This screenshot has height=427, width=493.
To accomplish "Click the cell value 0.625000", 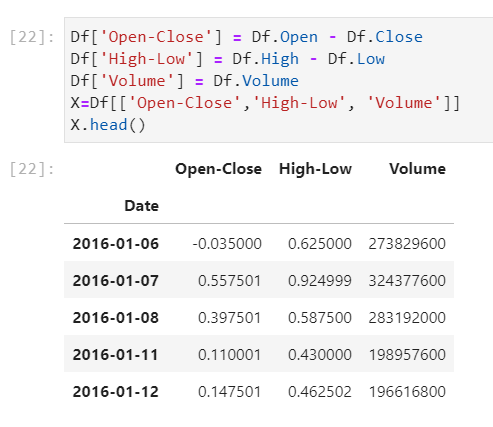I will point(320,244).
